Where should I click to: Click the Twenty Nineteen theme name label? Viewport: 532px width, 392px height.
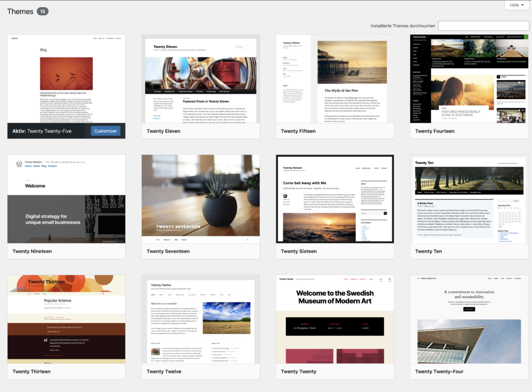(x=32, y=251)
